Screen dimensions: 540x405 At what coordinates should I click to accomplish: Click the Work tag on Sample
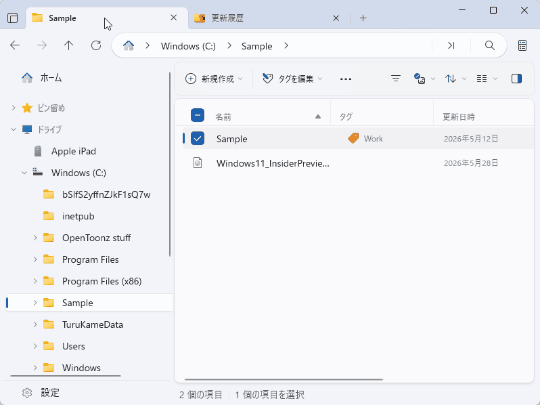[x=365, y=138]
